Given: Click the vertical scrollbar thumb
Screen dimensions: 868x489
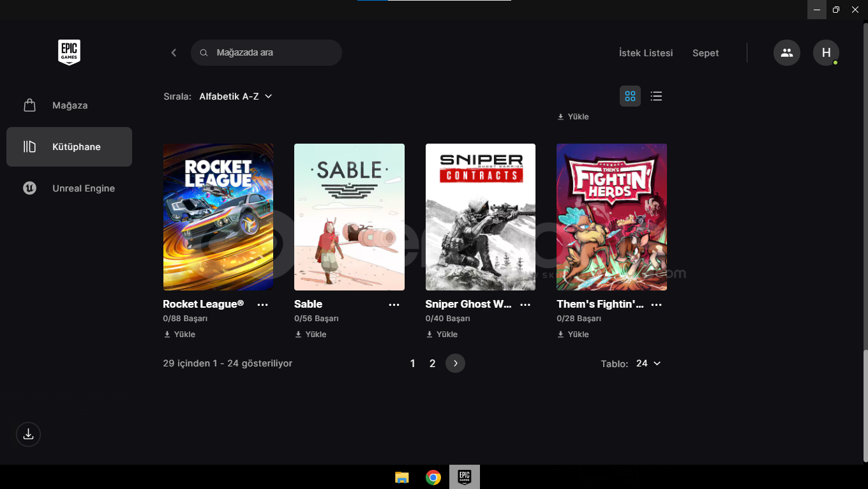Looking at the screenshot, I should 865,405.
